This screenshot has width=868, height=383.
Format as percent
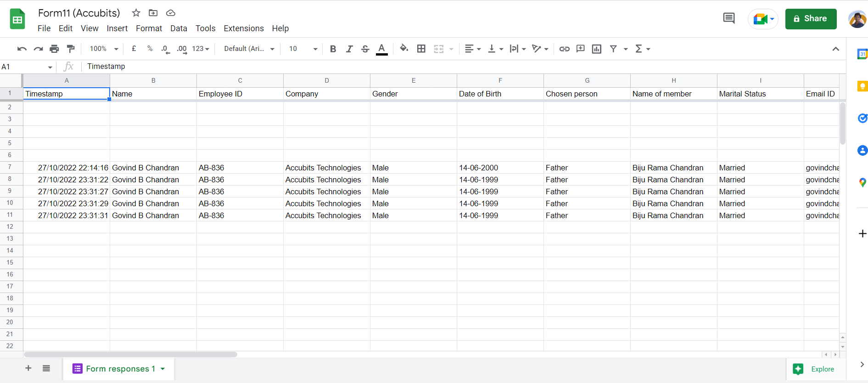[150, 49]
